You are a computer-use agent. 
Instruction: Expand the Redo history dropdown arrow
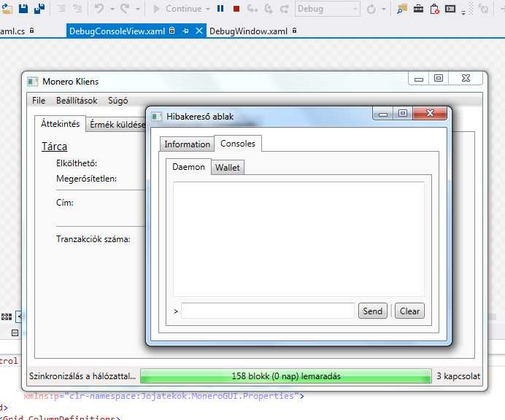point(136,9)
